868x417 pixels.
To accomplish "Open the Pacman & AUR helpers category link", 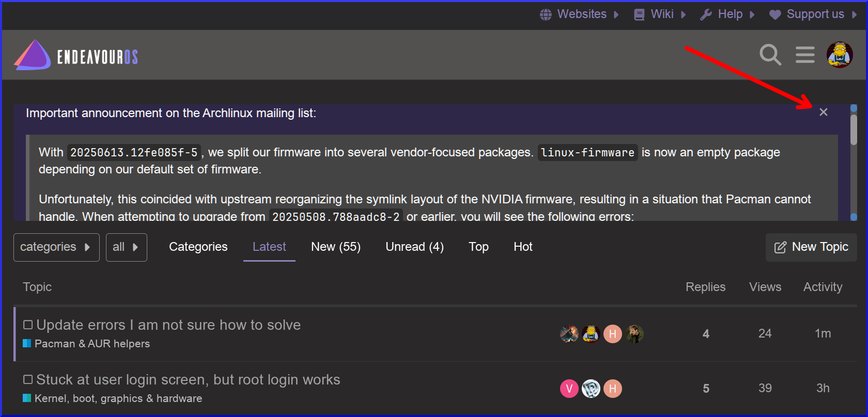I will click(x=92, y=344).
